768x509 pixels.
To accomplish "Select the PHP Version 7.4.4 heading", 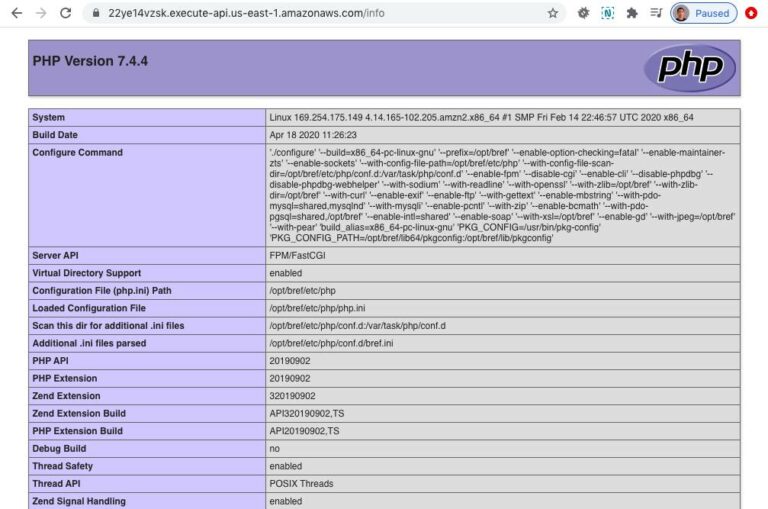I will point(90,61).
